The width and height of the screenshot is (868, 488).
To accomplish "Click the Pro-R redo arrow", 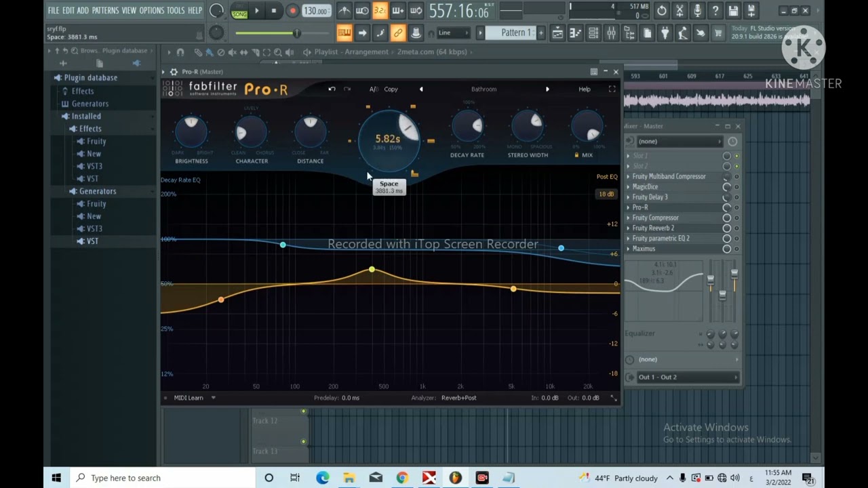I will [x=347, y=89].
